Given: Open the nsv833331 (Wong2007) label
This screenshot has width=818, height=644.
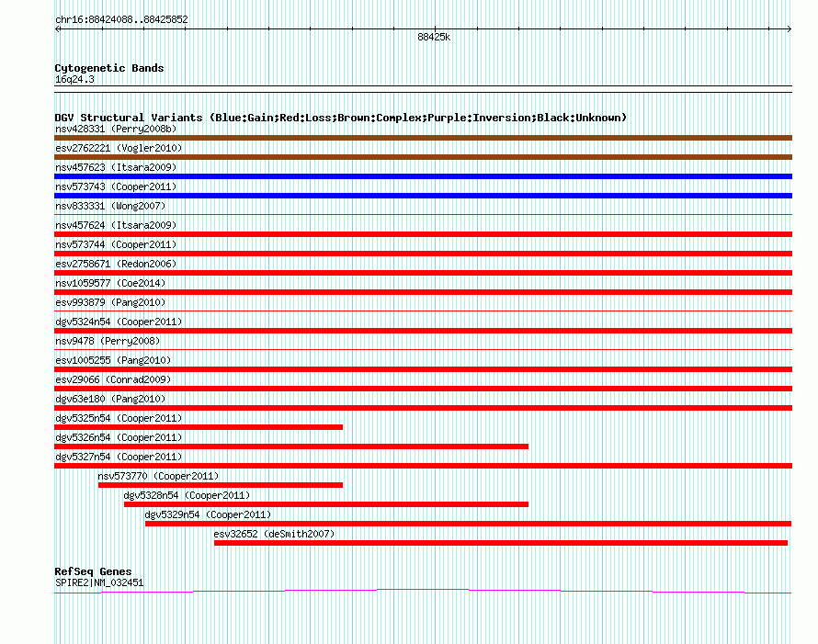Looking at the screenshot, I should pyautogui.click(x=110, y=206).
